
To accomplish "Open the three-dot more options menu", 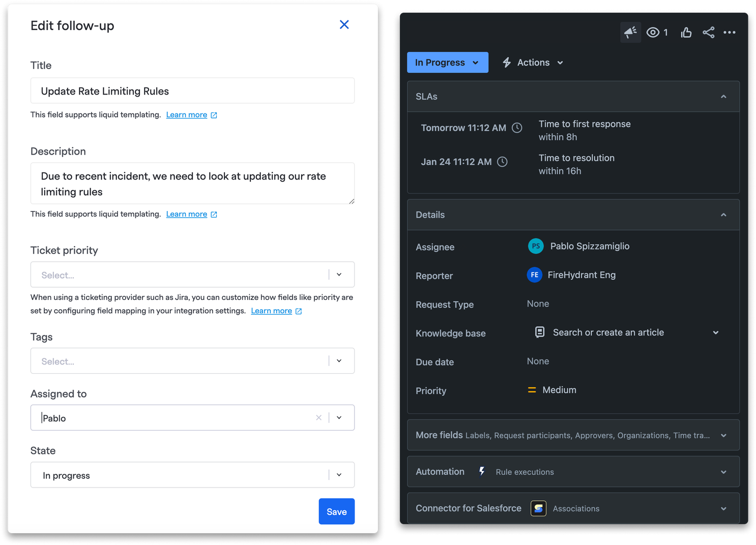I will (730, 33).
